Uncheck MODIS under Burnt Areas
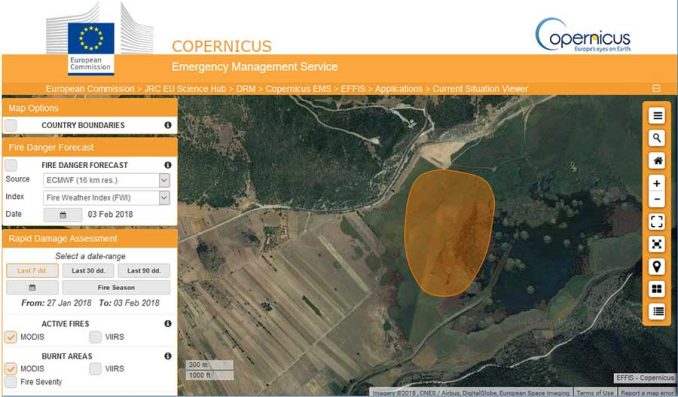This screenshot has width=678, height=397. tap(10, 368)
